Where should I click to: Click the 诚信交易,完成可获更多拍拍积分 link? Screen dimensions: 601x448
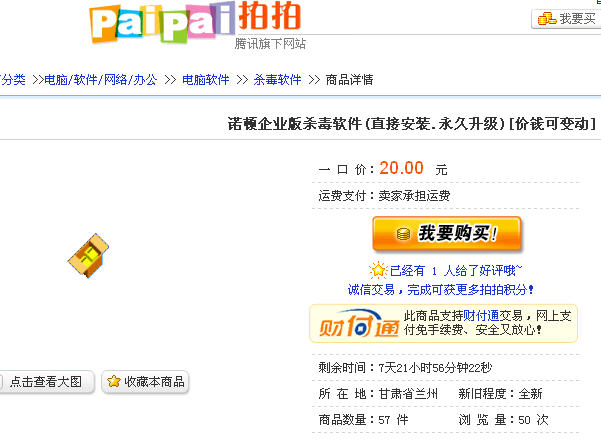441,290
